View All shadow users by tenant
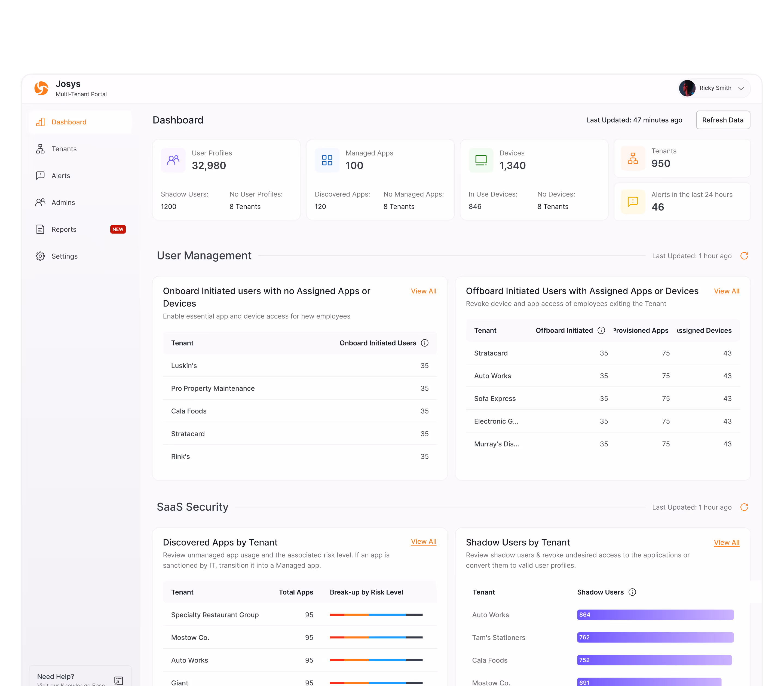 [x=726, y=543]
